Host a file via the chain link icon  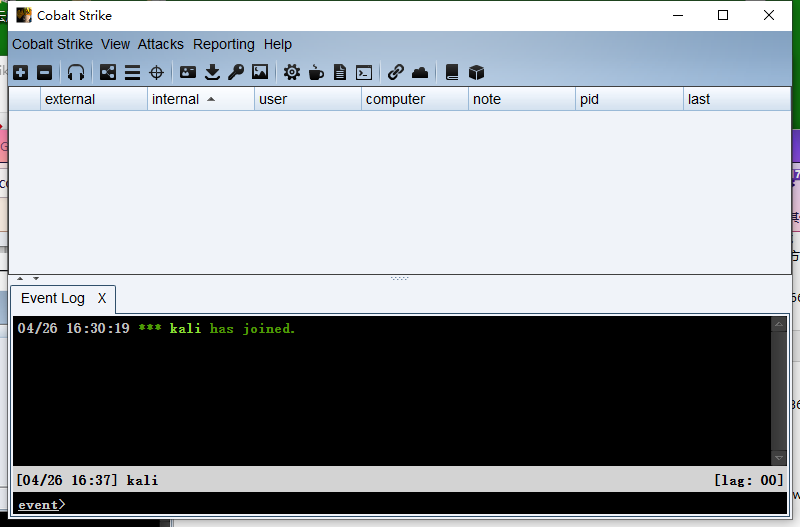pos(395,72)
